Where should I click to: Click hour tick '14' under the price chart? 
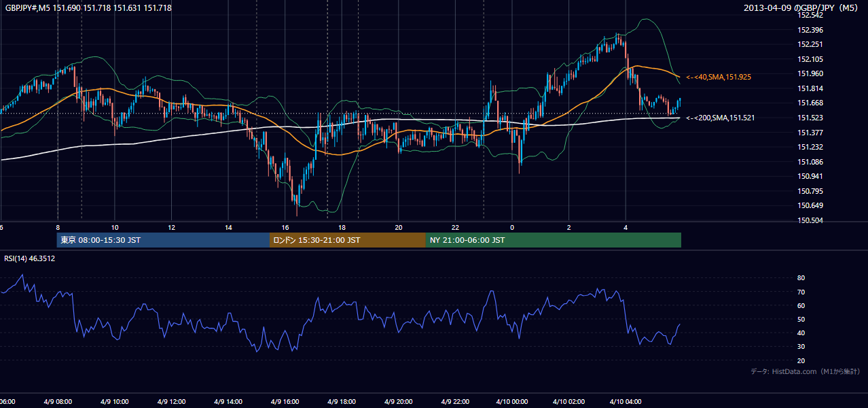tap(229, 227)
